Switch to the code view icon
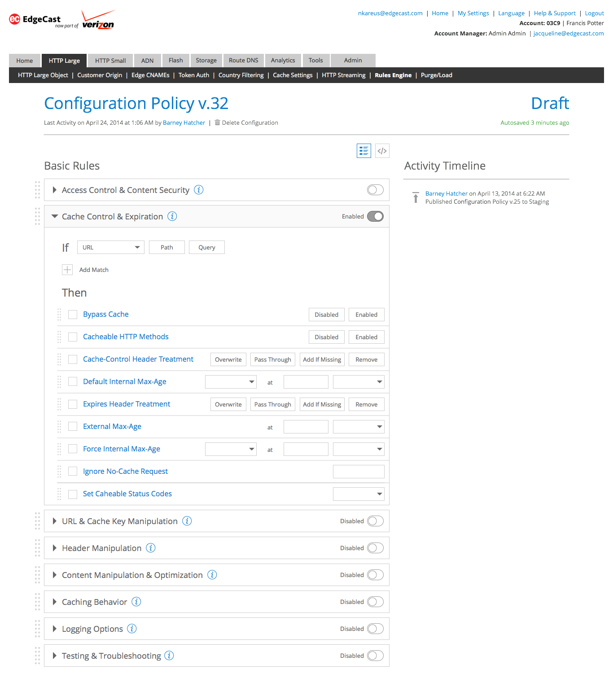Image resolution: width=613 pixels, height=700 pixels. point(382,151)
